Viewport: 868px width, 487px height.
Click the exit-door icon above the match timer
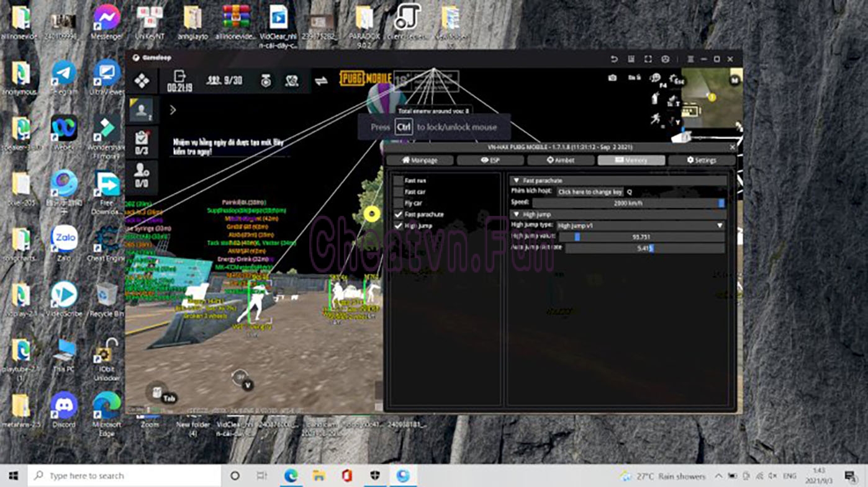179,76
